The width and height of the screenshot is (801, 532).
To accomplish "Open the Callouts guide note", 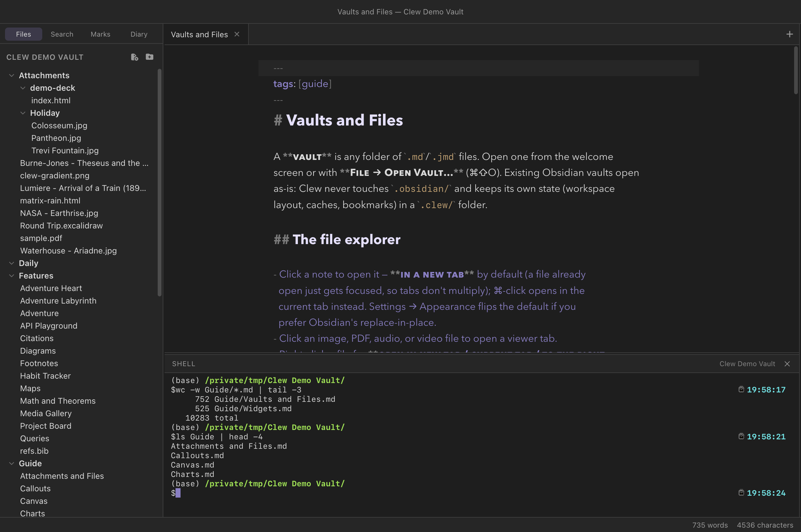I will click(x=35, y=489).
